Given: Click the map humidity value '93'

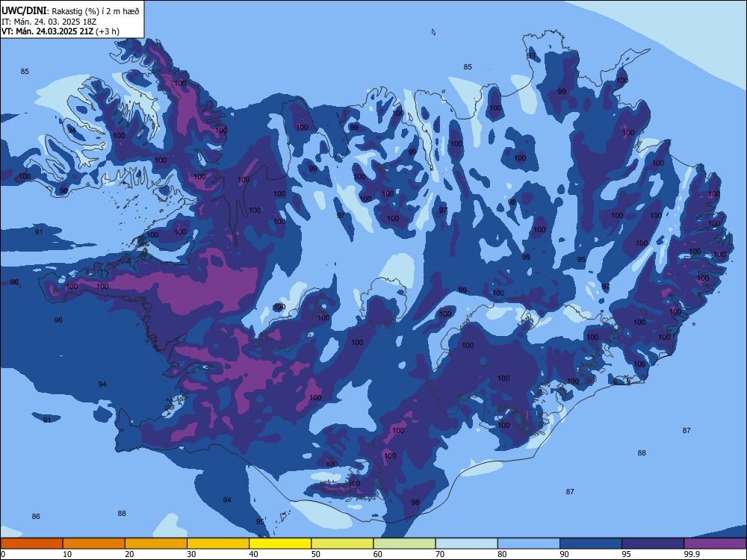Looking at the screenshot, I should pos(531,56).
